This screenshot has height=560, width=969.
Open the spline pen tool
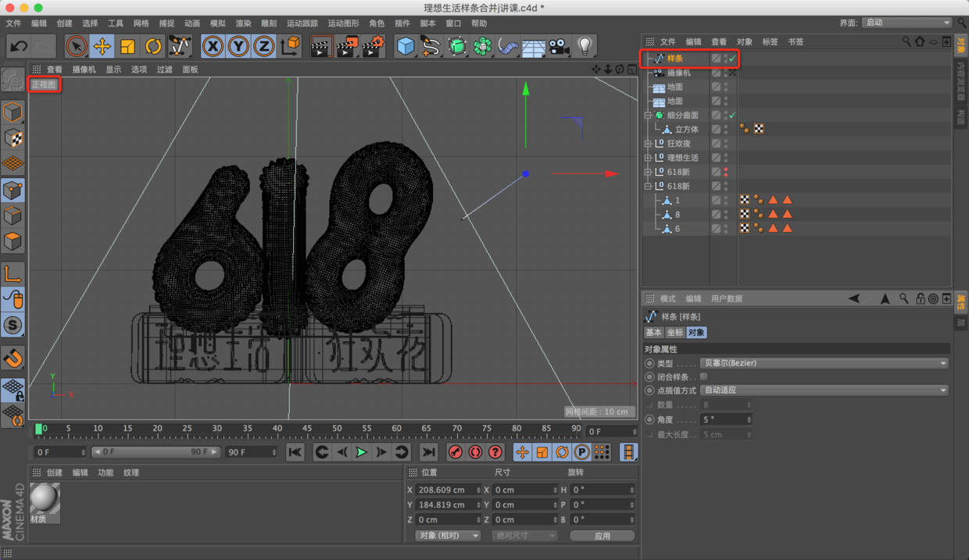pyautogui.click(x=431, y=46)
